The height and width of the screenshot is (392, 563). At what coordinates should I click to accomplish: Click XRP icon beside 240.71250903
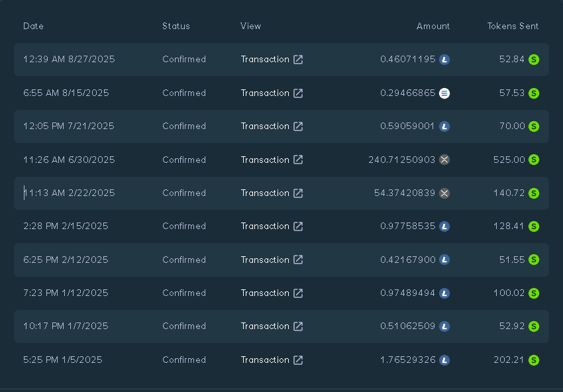point(444,160)
